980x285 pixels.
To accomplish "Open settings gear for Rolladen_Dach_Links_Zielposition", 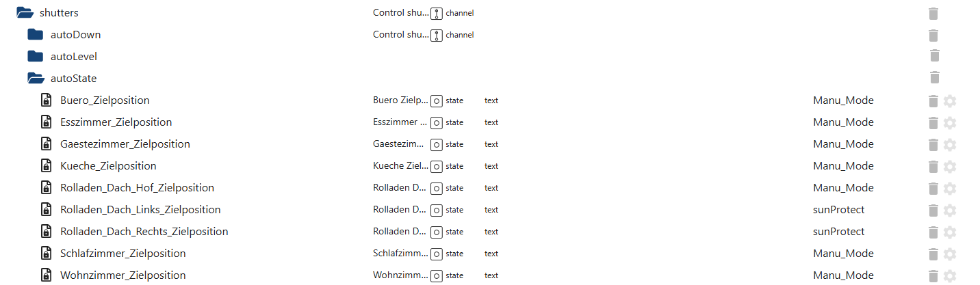I will [x=949, y=211].
